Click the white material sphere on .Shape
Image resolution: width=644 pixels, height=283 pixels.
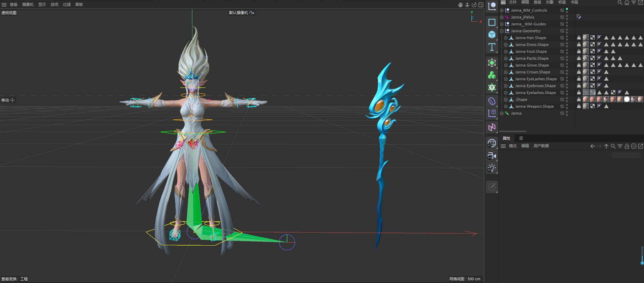click(627, 99)
